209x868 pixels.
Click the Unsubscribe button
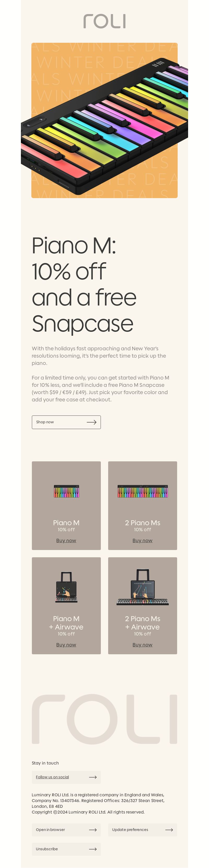tap(66, 849)
